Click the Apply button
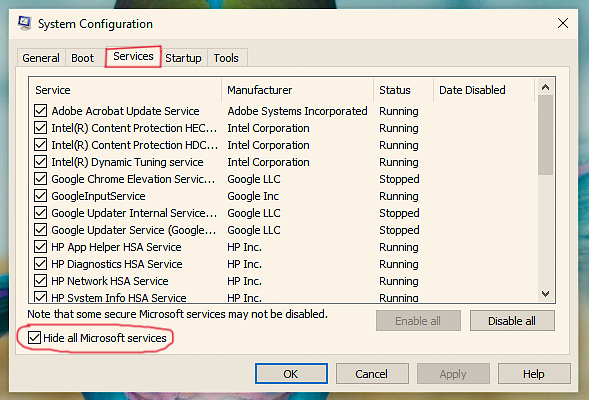 pos(453,374)
